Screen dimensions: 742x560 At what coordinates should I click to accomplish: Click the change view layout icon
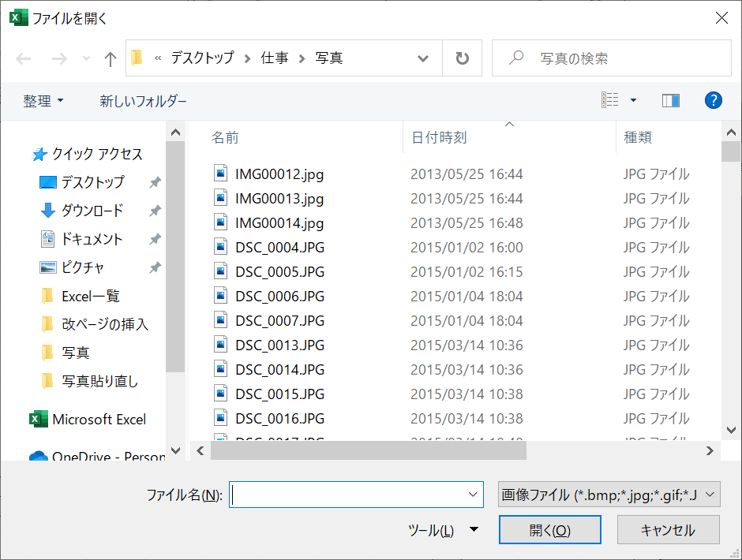pos(610,100)
